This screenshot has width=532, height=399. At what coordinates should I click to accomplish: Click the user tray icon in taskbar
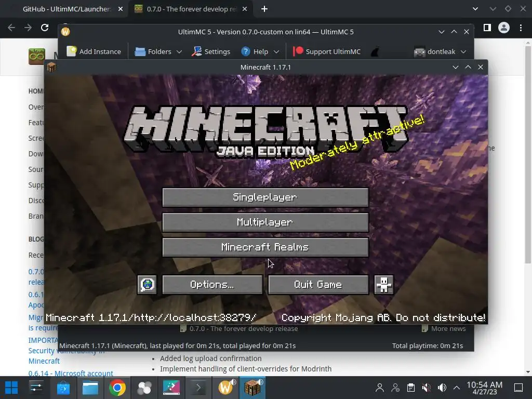(380, 388)
